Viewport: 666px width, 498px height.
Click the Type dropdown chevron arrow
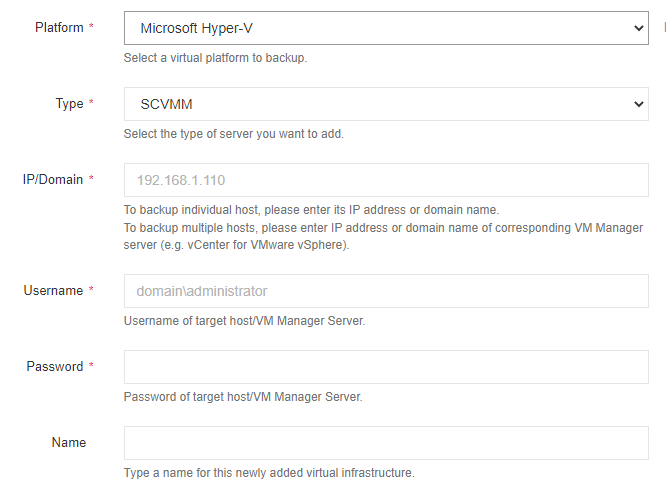pyautogui.click(x=639, y=104)
